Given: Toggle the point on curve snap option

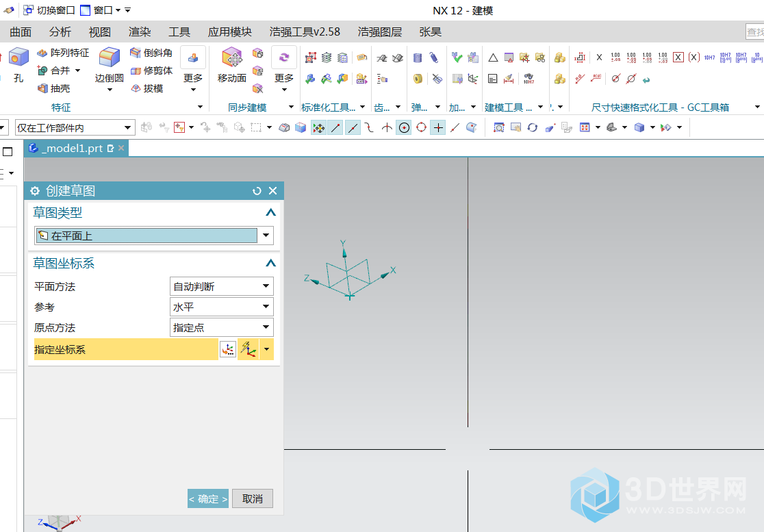Looking at the screenshot, I should coord(455,127).
